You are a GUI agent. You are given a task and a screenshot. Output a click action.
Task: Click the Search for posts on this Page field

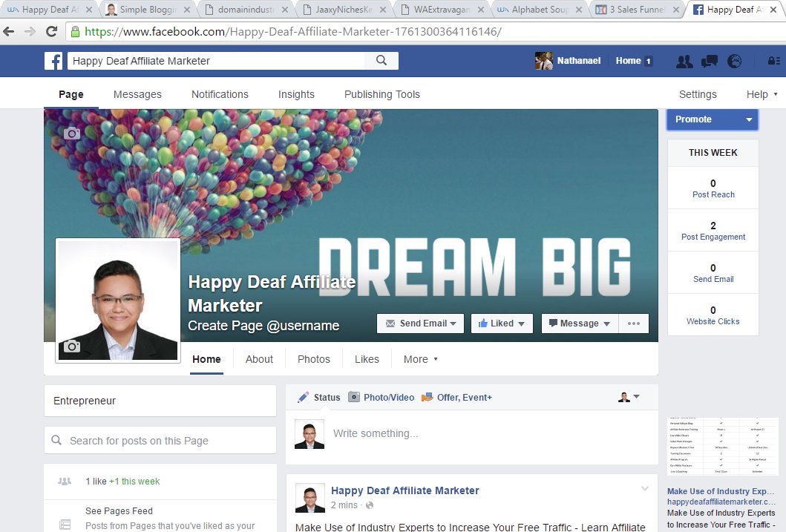[x=160, y=440]
